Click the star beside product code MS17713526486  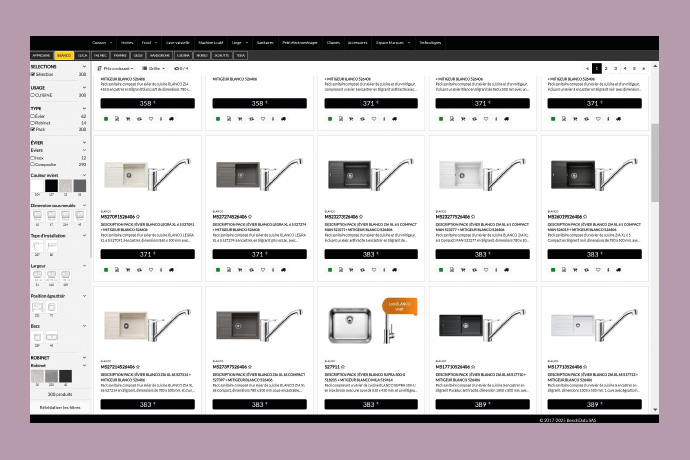click(584, 367)
